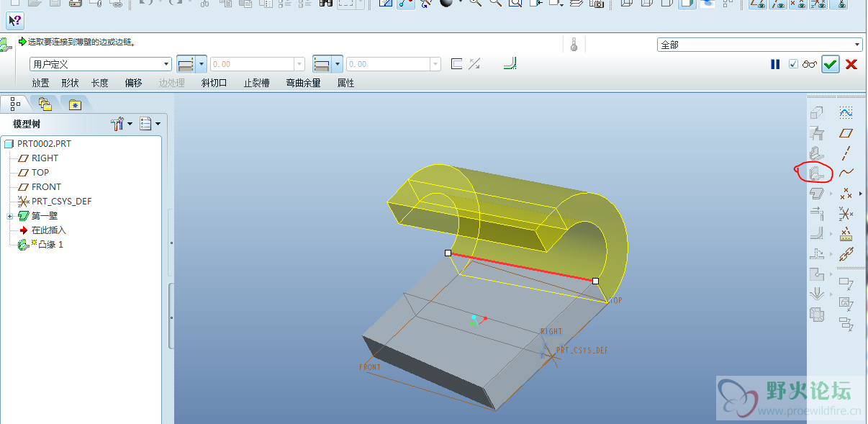
Task: Select the Bend tool with L-shaped icon
Action: [x=816, y=233]
